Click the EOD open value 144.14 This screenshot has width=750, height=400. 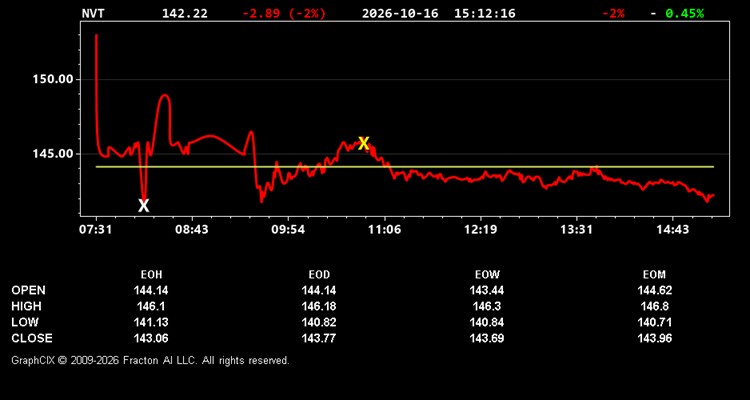pyautogui.click(x=319, y=290)
